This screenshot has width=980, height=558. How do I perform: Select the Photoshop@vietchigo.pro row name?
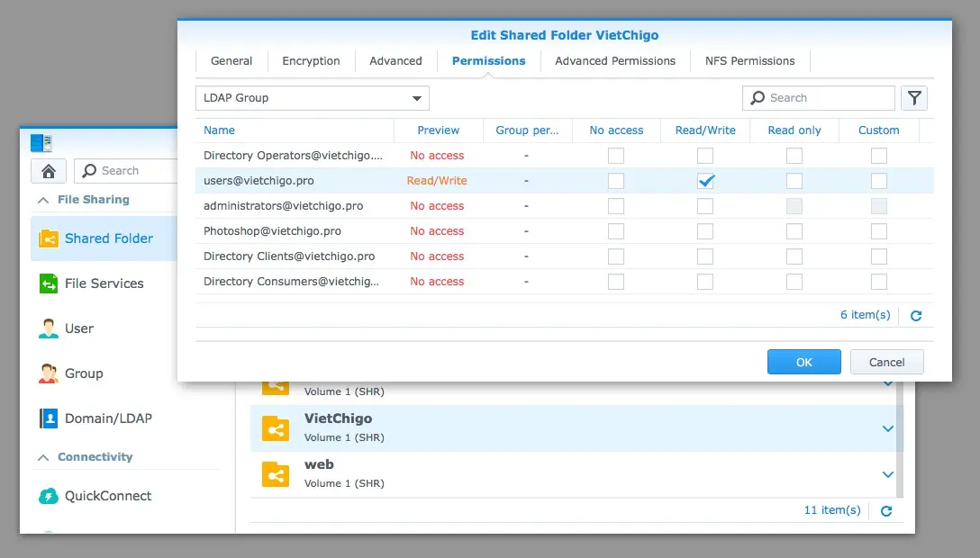coord(273,231)
